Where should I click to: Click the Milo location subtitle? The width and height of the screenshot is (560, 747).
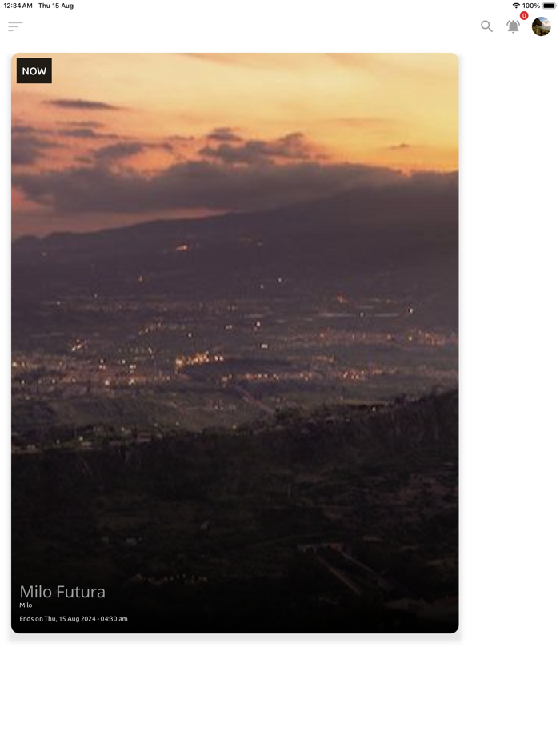(26, 605)
